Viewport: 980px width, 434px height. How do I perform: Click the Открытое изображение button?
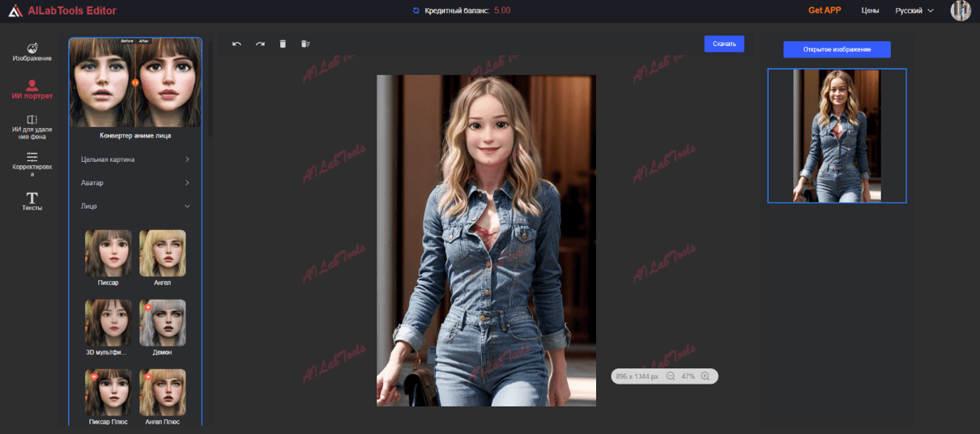pos(837,49)
